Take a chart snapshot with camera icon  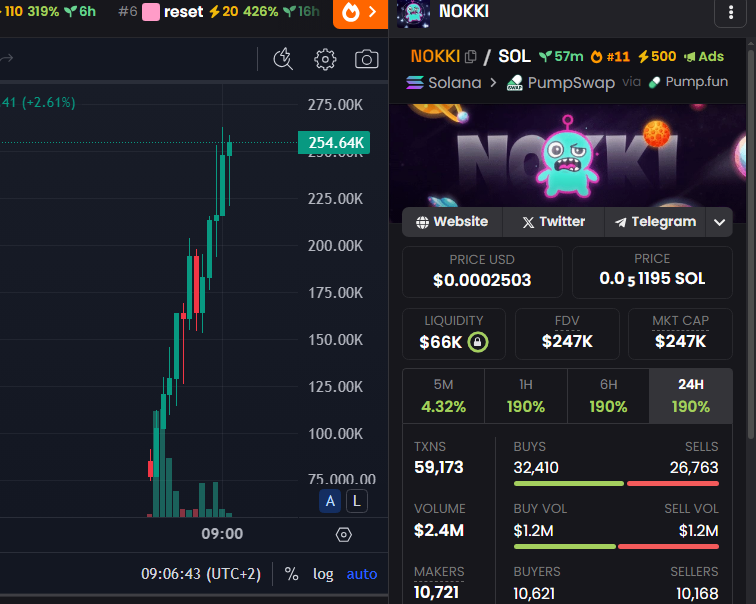366,59
